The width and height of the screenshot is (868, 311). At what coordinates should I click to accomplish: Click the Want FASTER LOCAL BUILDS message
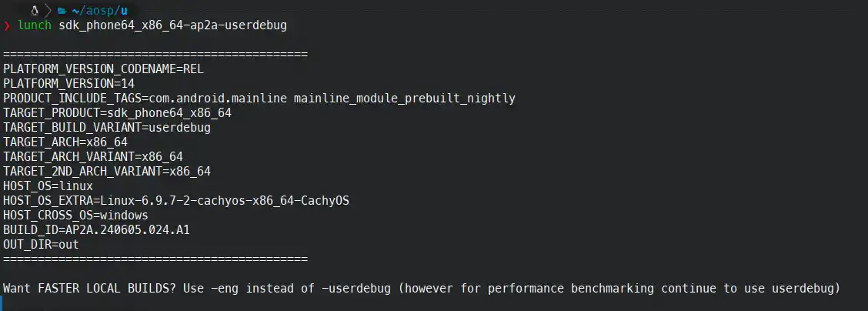pos(422,289)
